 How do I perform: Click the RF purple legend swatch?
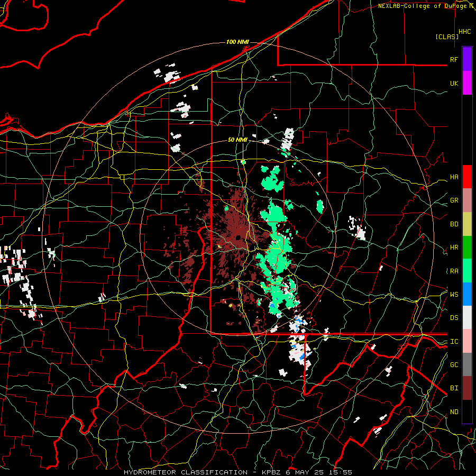tap(467, 59)
